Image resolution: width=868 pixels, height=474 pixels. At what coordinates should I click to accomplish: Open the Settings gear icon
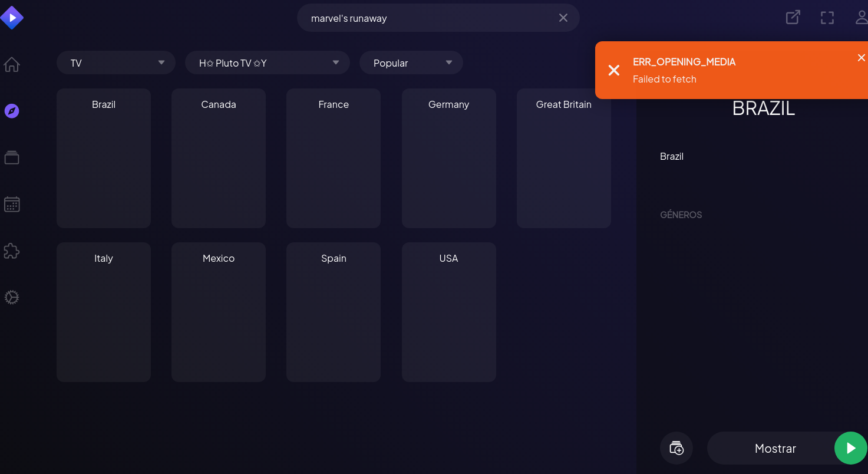[12, 297]
